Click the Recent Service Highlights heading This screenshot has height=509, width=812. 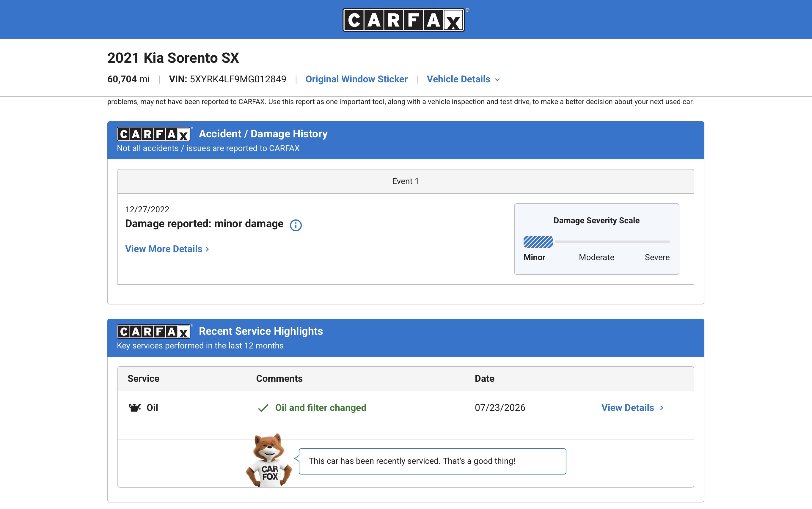point(260,331)
